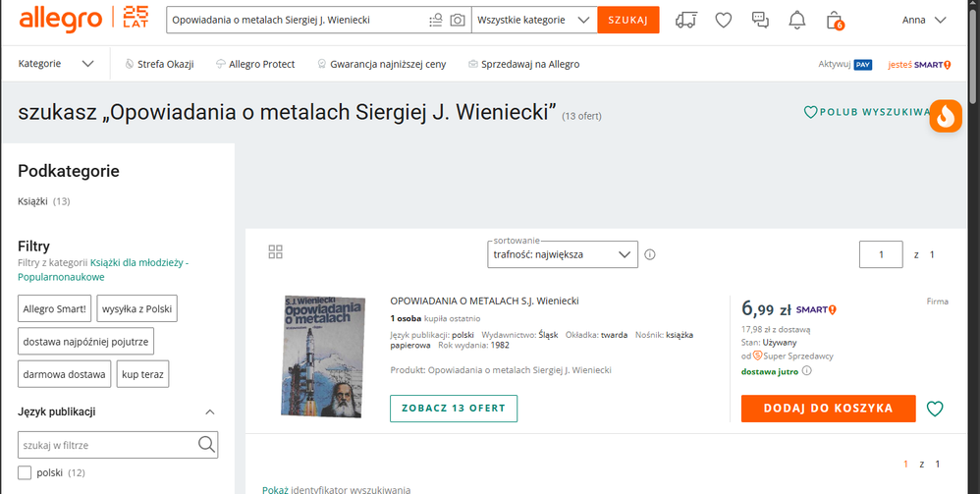
Task: Add product to favorites with heart icon
Action: coord(935,409)
